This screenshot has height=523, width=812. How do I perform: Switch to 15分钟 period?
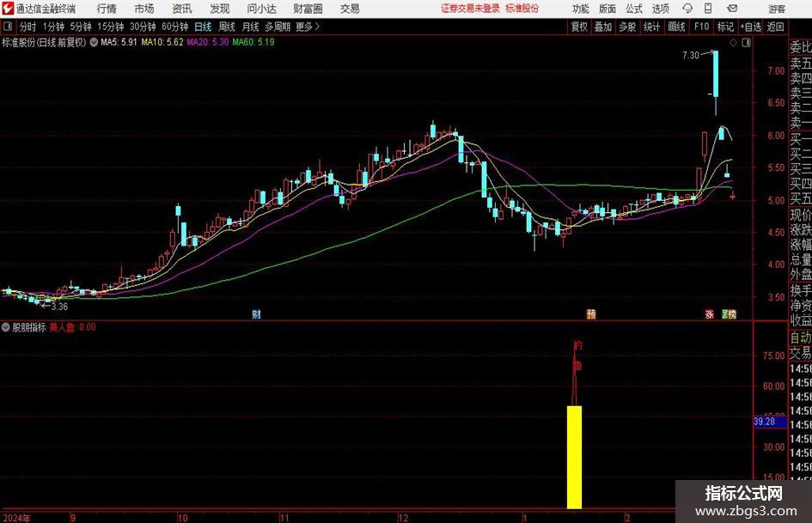click(110, 27)
